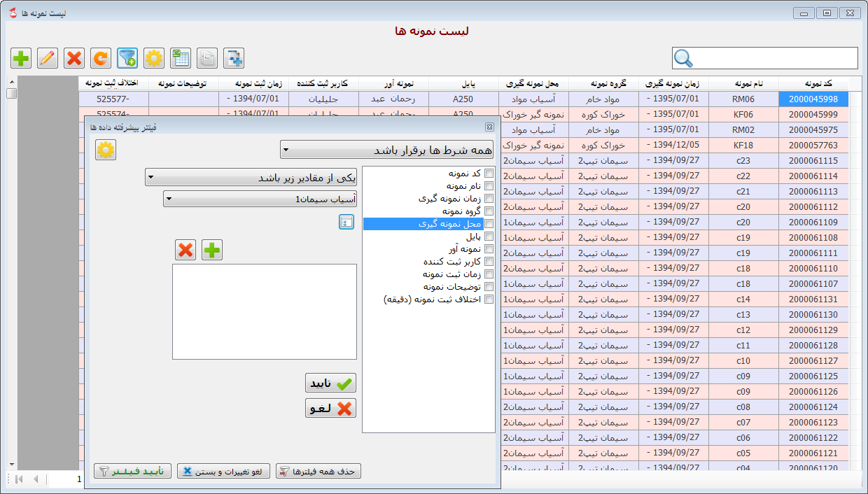Check the محل نمونه گیری checkbox
Image resolution: width=868 pixels, height=494 pixels.
click(x=489, y=224)
